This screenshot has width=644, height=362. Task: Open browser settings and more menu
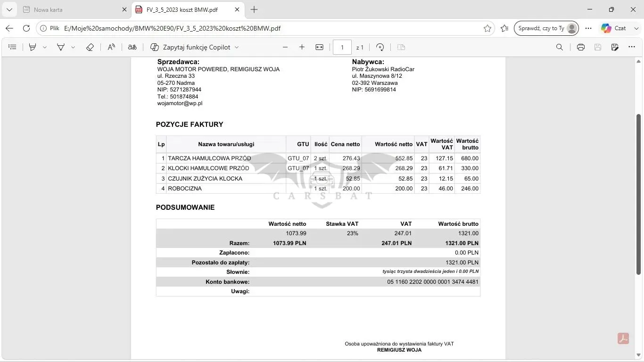tap(588, 28)
